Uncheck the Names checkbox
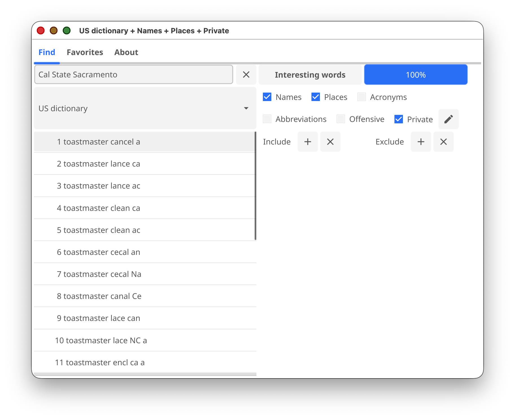 267,97
